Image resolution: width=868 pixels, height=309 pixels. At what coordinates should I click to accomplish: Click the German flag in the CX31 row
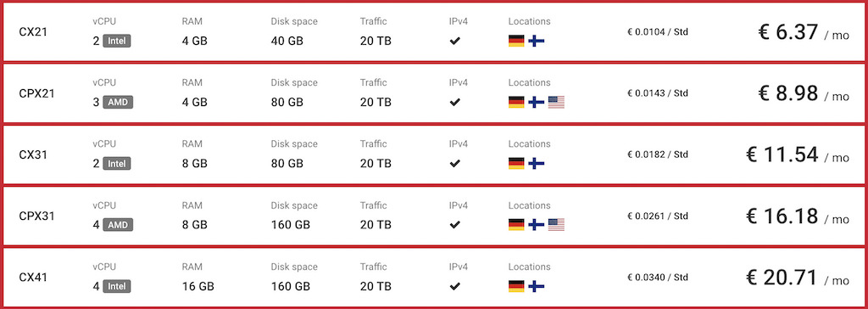516,164
